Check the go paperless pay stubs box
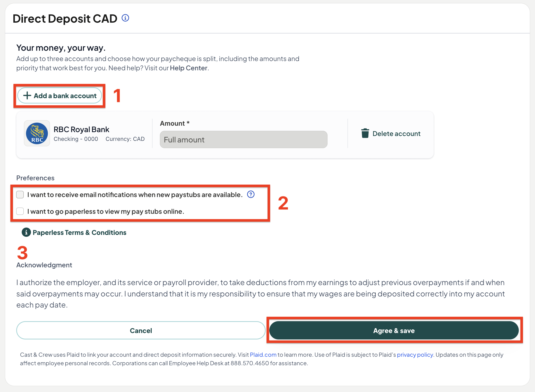Screen dimensions: 535x392 tap(20, 211)
